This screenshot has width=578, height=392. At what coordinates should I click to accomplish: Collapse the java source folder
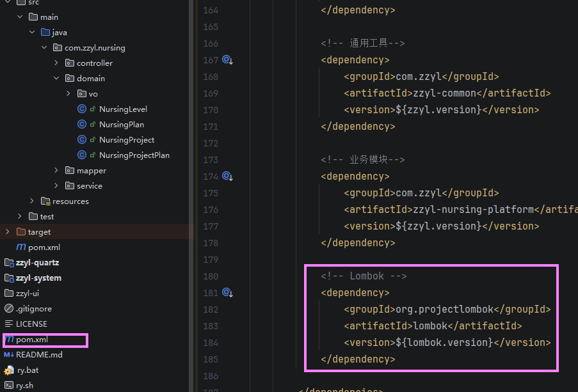point(32,33)
